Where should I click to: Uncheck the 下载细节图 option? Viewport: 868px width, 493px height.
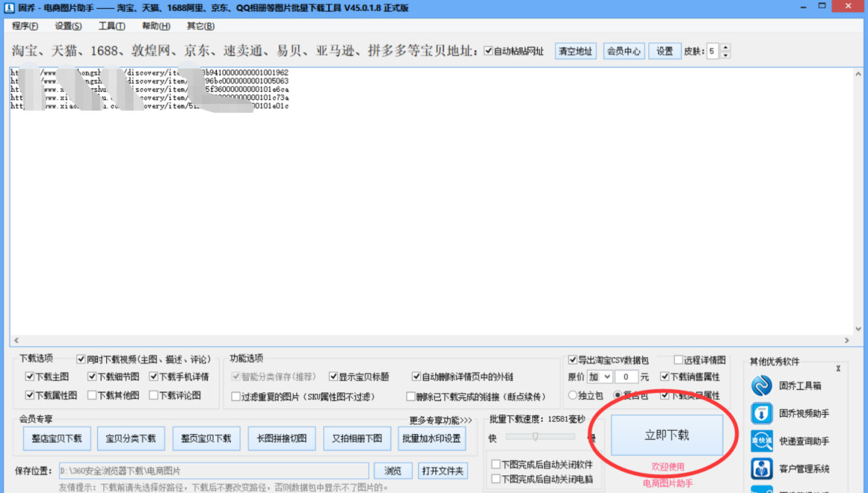(x=92, y=377)
